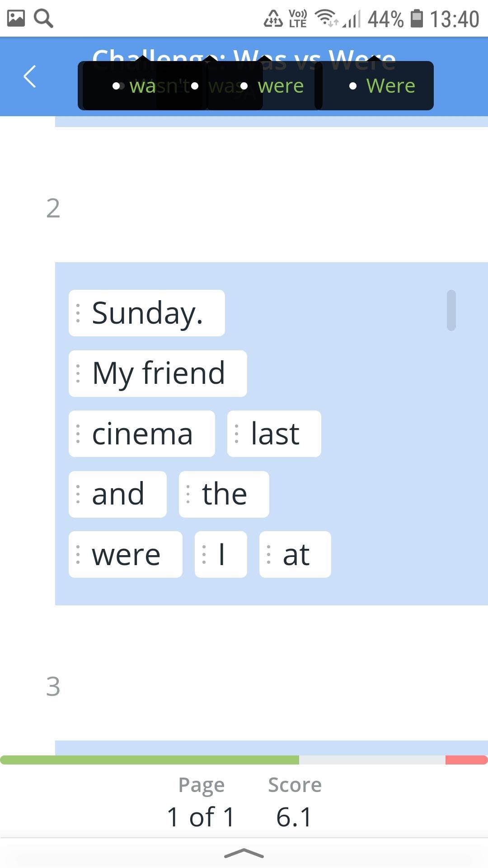Select the lowercase "were" tooltip in the header
The width and height of the screenshot is (488, 868).
(280, 86)
